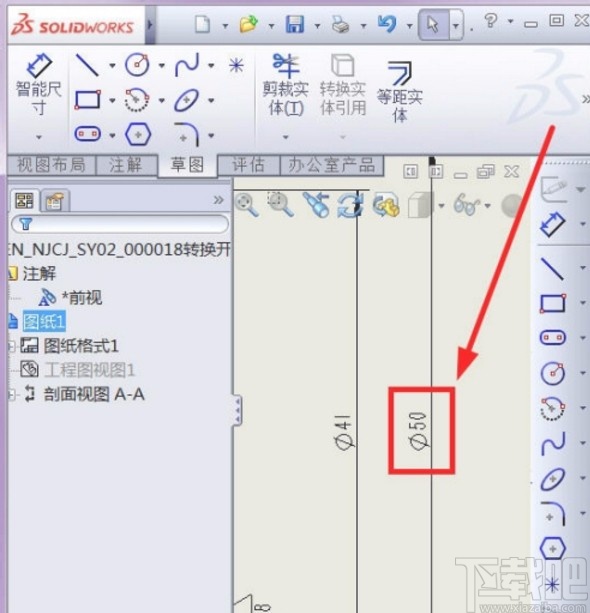
Task: Select the Smart Dimension icon in the right toolbar
Action: point(552,224)
